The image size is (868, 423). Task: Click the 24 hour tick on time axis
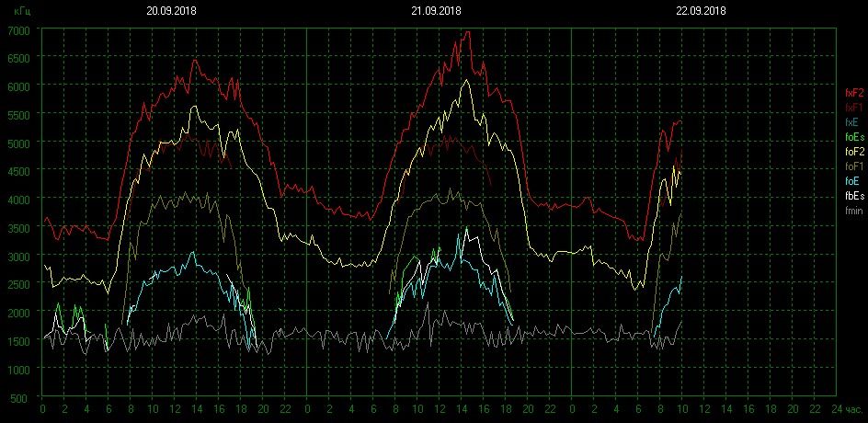pyautogui.click(x=835, y=409)
